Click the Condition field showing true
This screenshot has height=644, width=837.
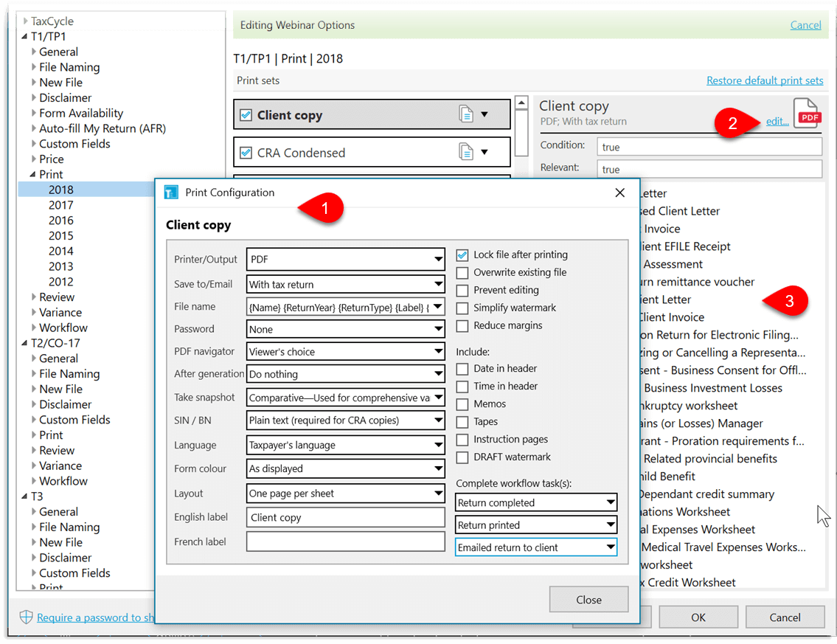[x=709, y=147]
